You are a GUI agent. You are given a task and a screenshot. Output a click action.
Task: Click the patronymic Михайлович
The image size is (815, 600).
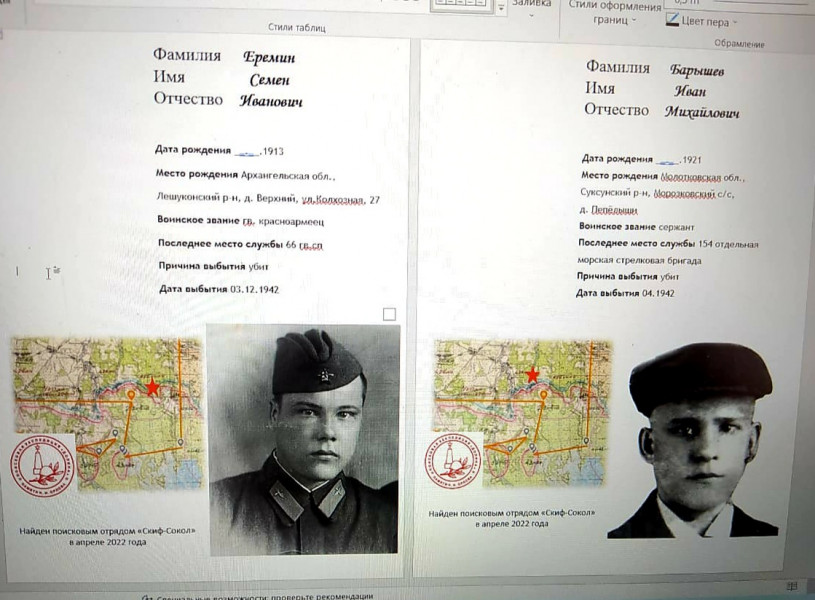[x=702, y=112]
